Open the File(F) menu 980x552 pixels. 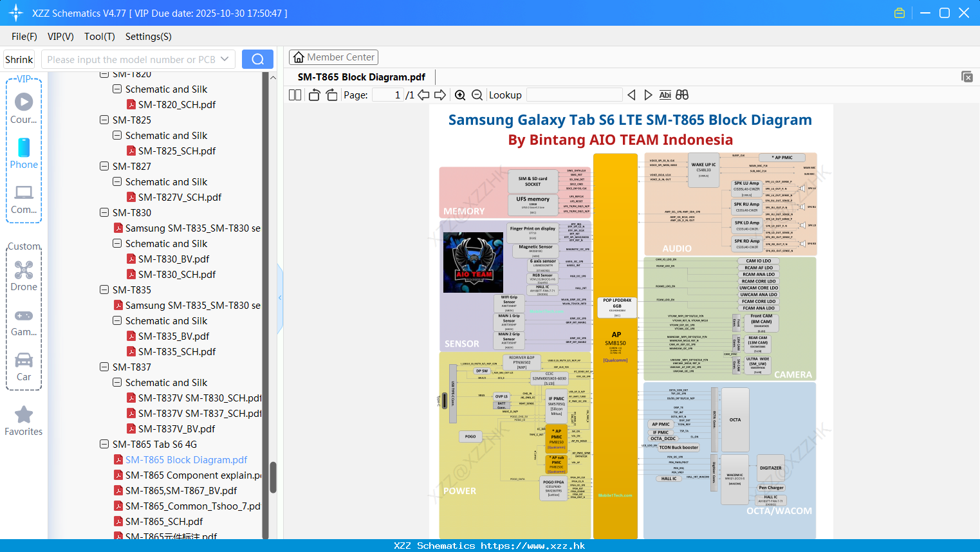(x=24, y=37)
